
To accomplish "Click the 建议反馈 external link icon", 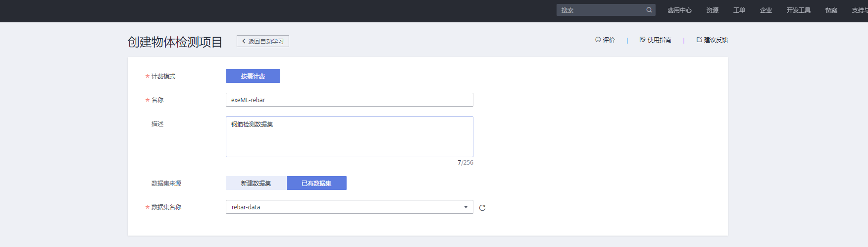I will 699,40.
